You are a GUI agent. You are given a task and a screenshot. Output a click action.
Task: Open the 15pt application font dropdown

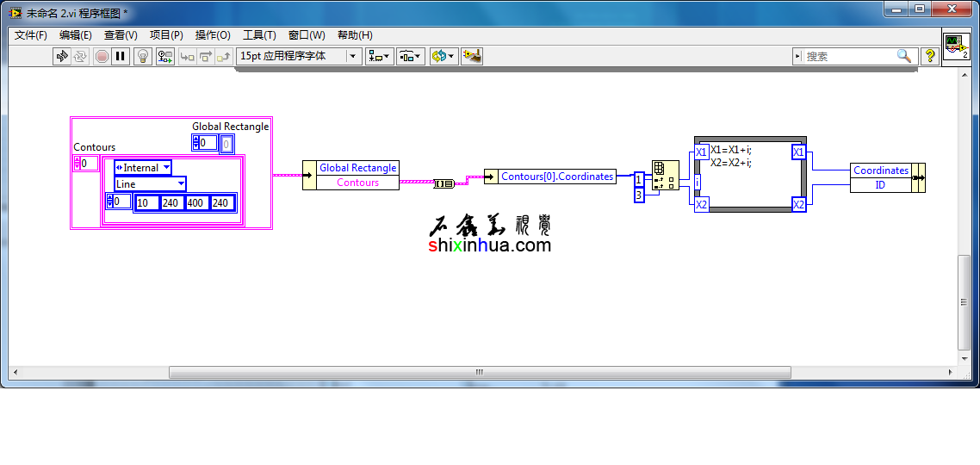coord(299,56)
